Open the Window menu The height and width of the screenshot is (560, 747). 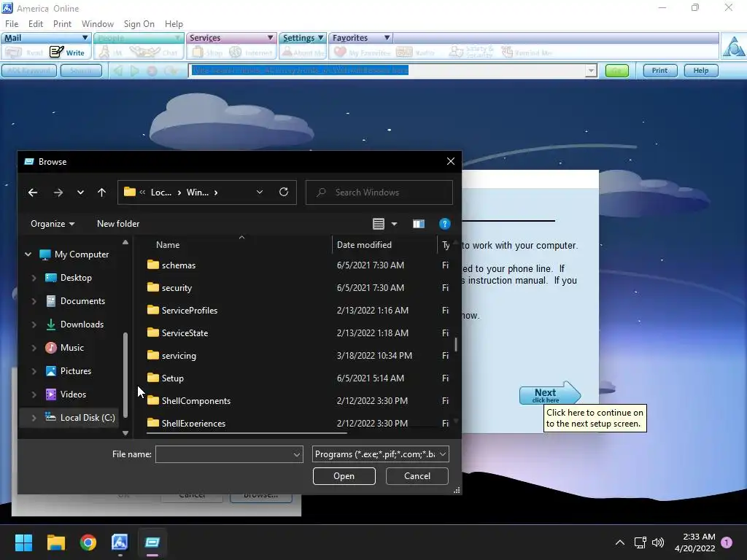tap(98, 24)
